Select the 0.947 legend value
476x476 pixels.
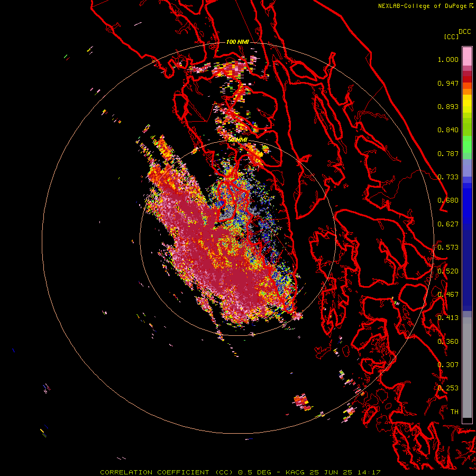pos(448,83)
